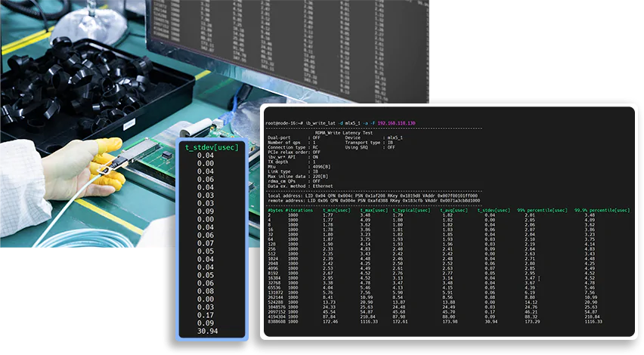Viewport: 644px width, 355px height.
Task: Click the 88.32 percentile value
Action: (531, 316)
